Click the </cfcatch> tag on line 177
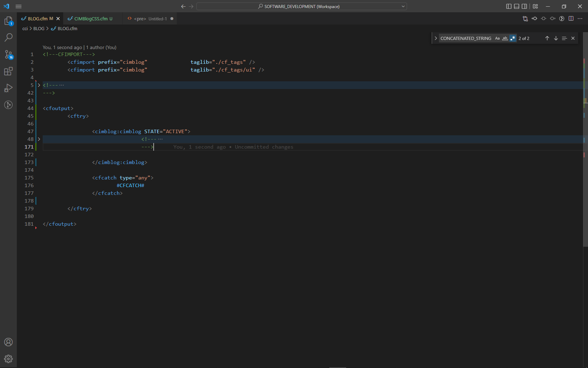Screen dimensions: 588x368 107,193
